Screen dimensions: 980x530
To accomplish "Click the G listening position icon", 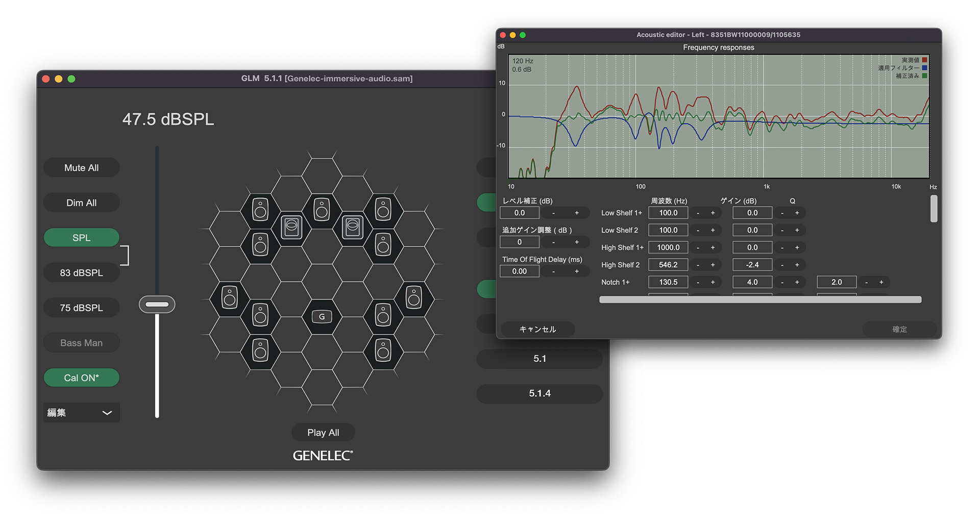I will tap(322, 317).
